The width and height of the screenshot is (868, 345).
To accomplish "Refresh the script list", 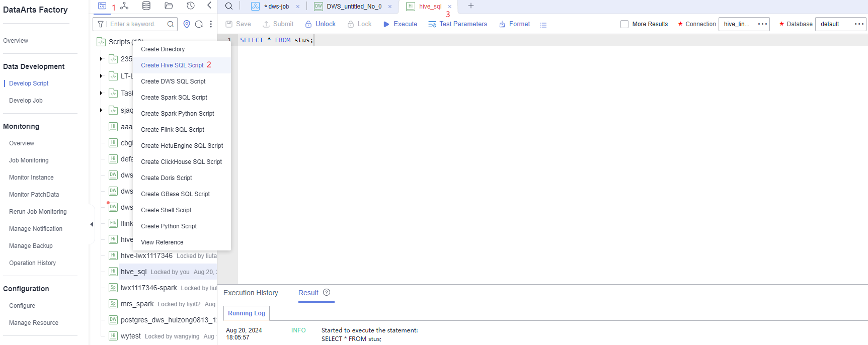I will (199, 24).
